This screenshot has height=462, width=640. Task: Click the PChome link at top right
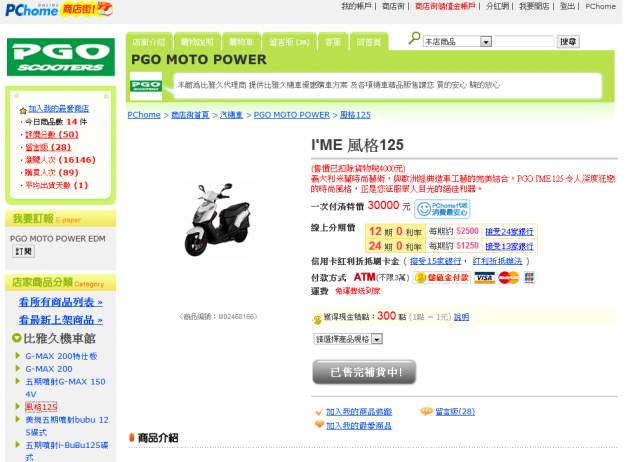click(600, 7)
